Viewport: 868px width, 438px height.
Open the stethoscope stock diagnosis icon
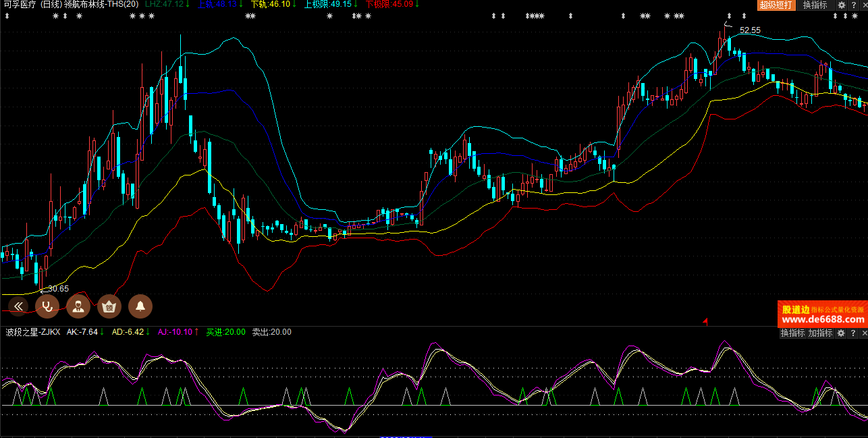click(47, 306)
